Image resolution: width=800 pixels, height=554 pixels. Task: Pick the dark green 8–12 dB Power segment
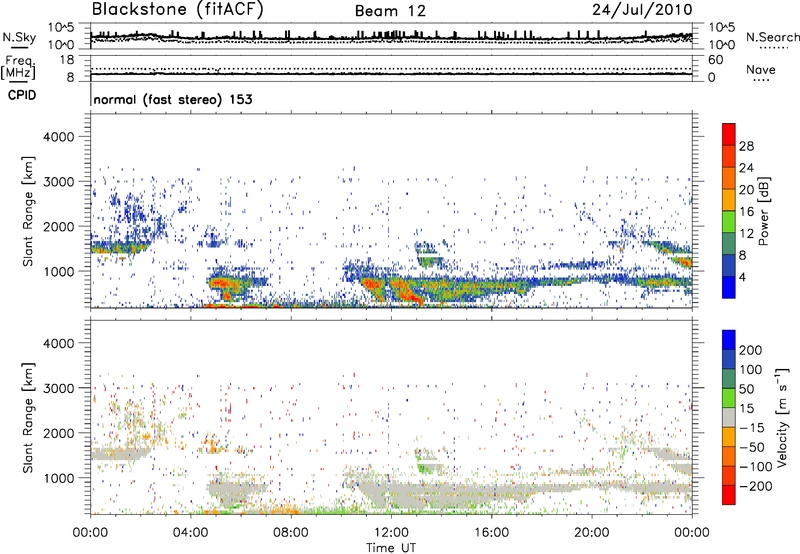[x=729, y=244]
